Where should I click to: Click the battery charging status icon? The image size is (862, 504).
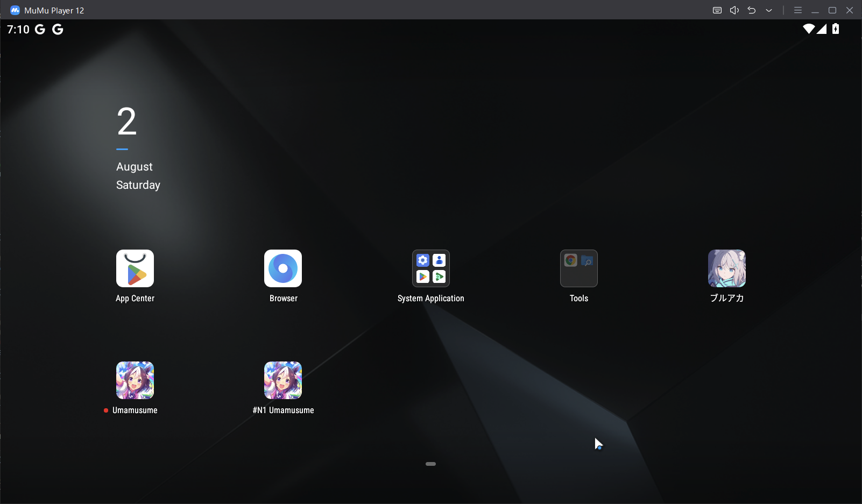point(836,29)
